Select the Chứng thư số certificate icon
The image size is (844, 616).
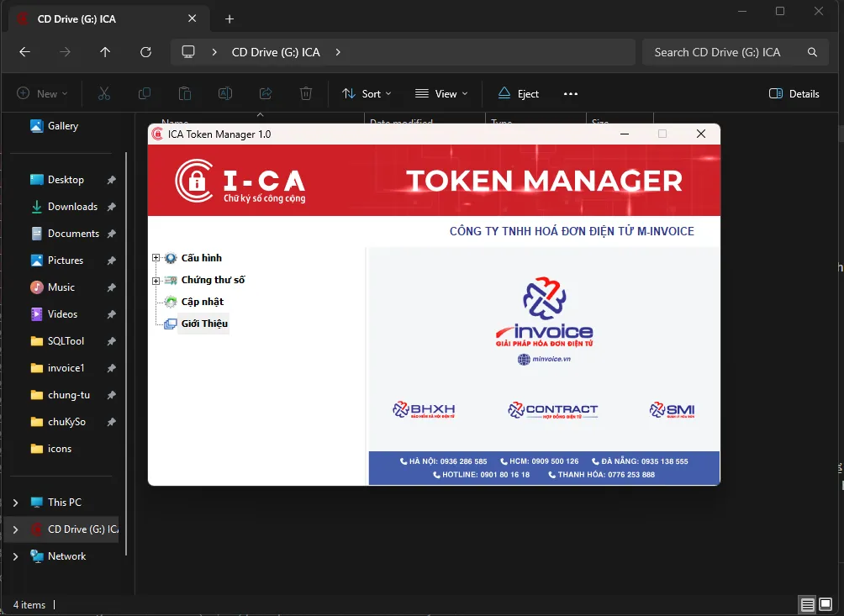[171, 281]
